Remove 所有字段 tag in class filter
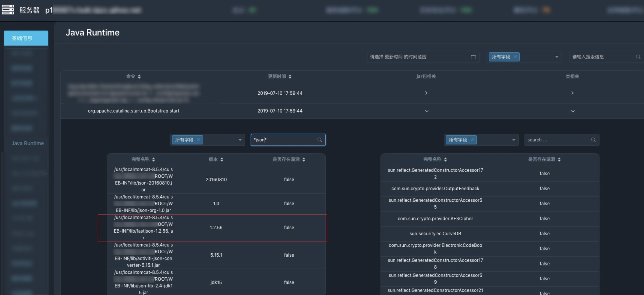Image resolution: width=644 pixels, height=295 pixels. point(472,140)
